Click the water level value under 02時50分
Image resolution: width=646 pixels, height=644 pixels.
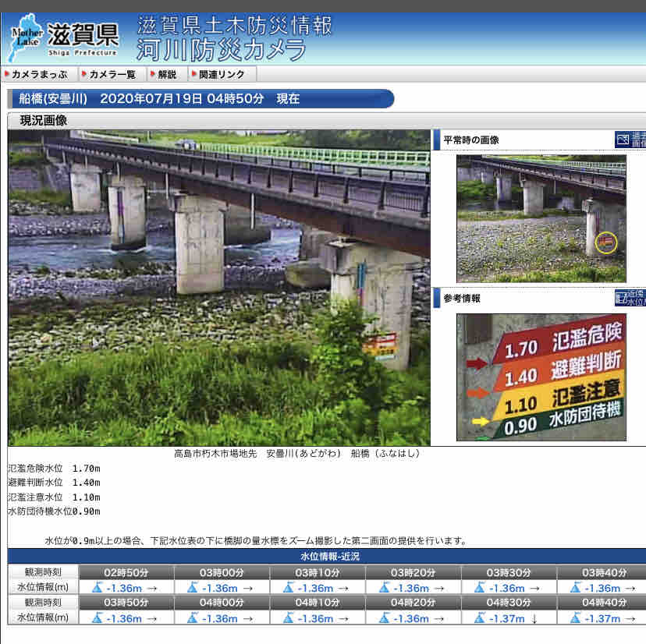pos(124,588)
